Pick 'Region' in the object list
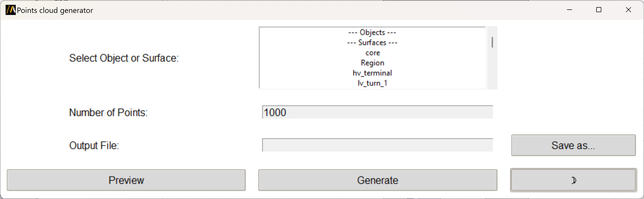The height and width of the screenshot is (199, 644). click(372, 63)
